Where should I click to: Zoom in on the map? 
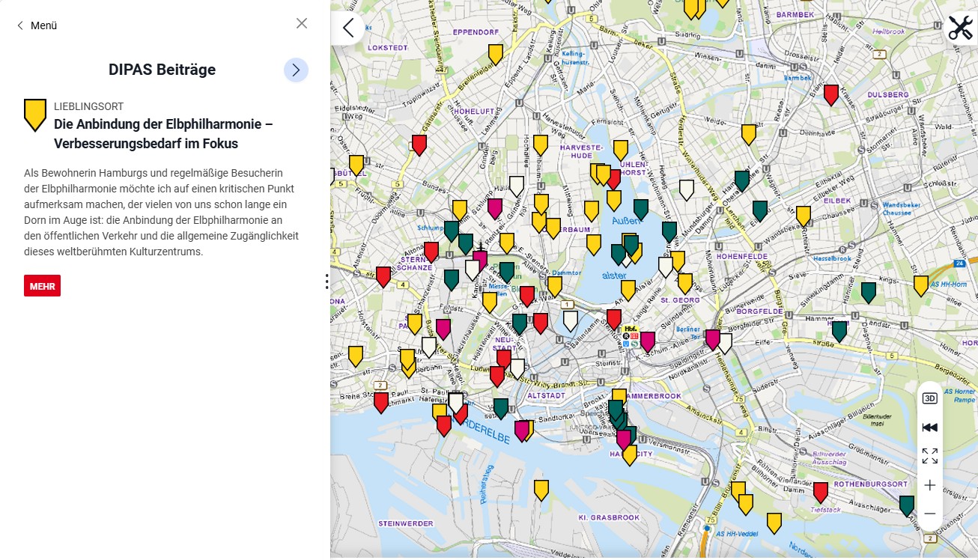(x=930, y=485)
